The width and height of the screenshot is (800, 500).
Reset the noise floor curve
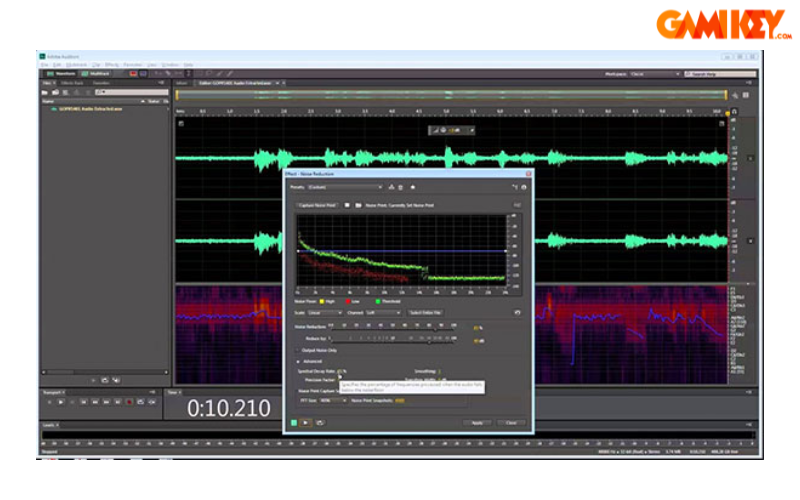tap(517, 312)
